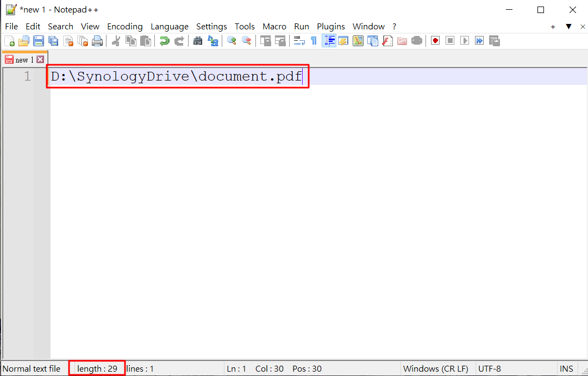Open the View menu
Viewport: 588px width, 376px height.
coord(90,27)
